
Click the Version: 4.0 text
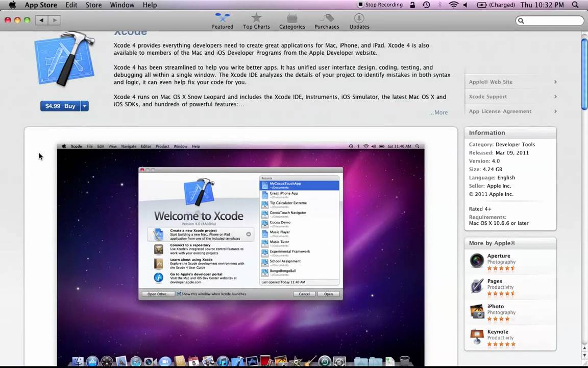click(484, 161)
